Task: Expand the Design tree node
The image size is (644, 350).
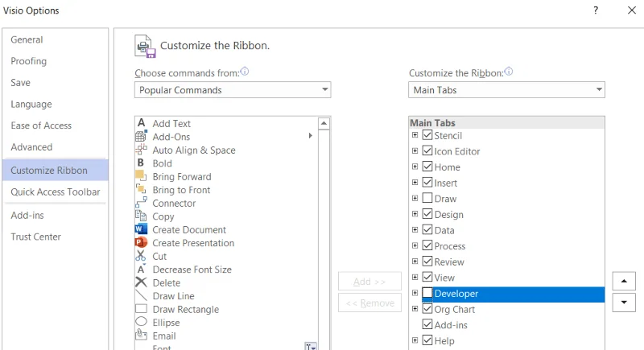Action: [415, 214]
